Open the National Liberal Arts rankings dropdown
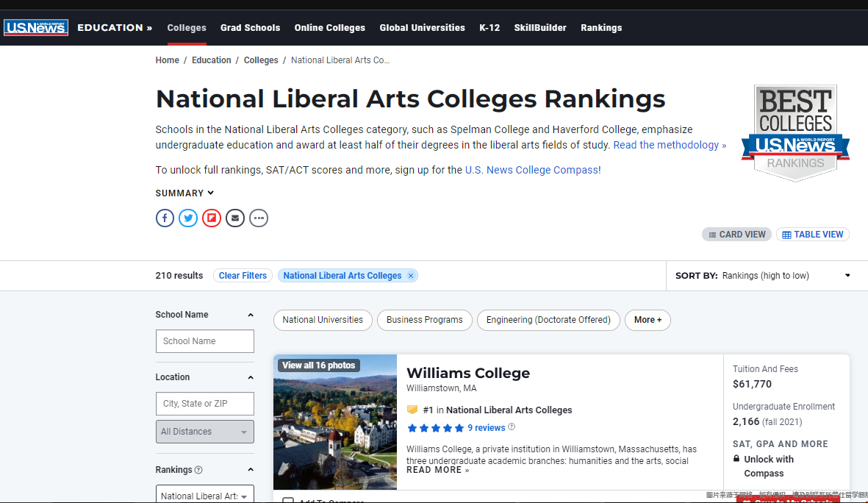Screen dimensions: 868x503 (x=205, y=495)
